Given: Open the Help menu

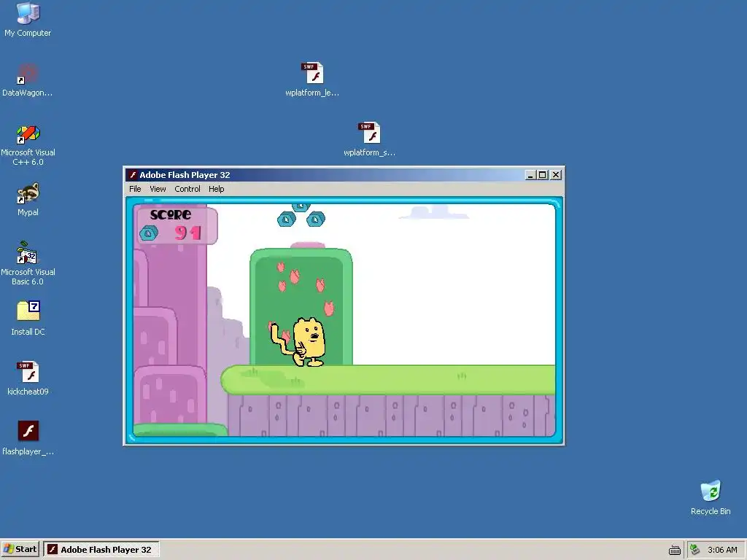Looking at the screenshot, I should 216,189.
